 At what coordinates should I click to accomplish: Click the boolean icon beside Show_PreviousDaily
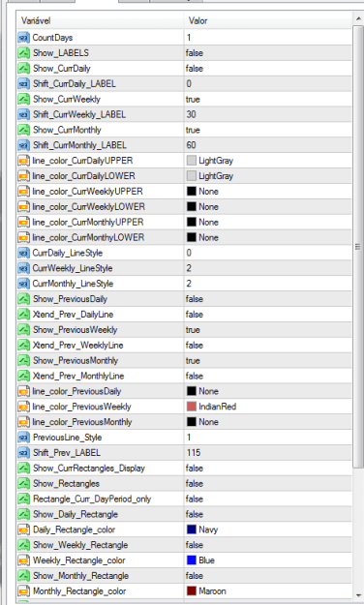click(x=23, y=299)
